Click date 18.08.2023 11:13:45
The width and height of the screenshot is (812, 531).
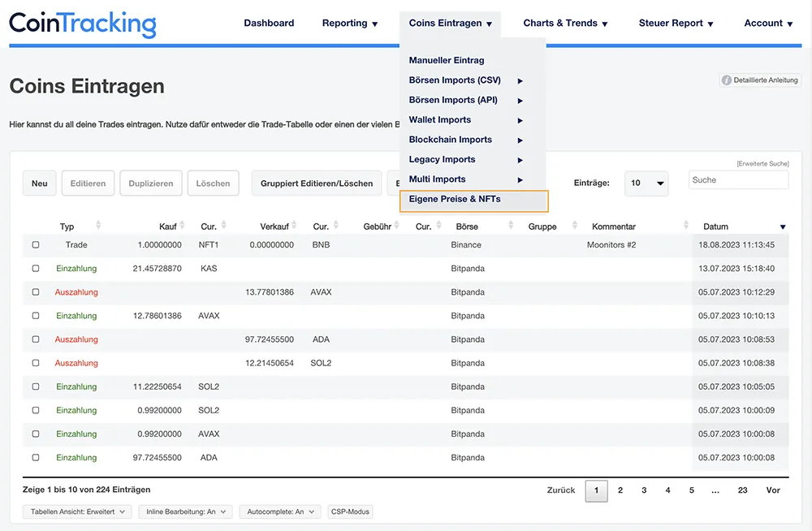pos(736,244)
